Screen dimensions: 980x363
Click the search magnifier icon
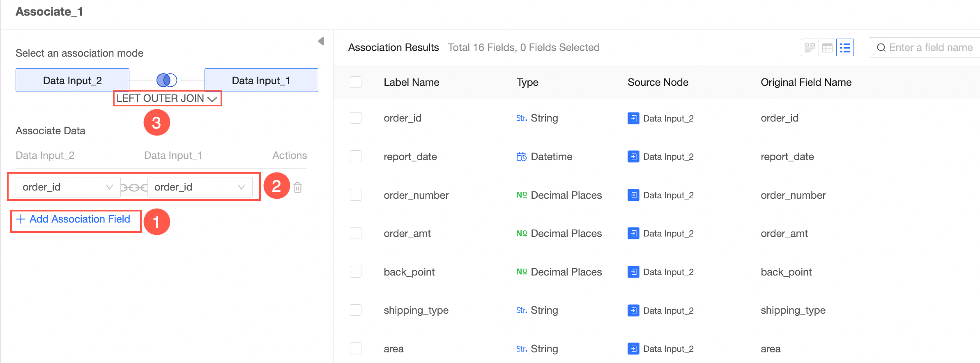(881, 48)
